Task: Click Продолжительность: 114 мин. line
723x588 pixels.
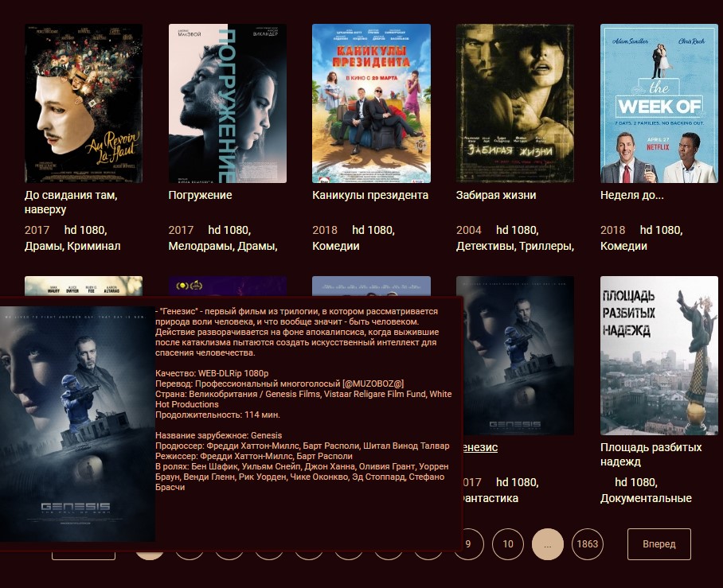Action: [217, 415]
